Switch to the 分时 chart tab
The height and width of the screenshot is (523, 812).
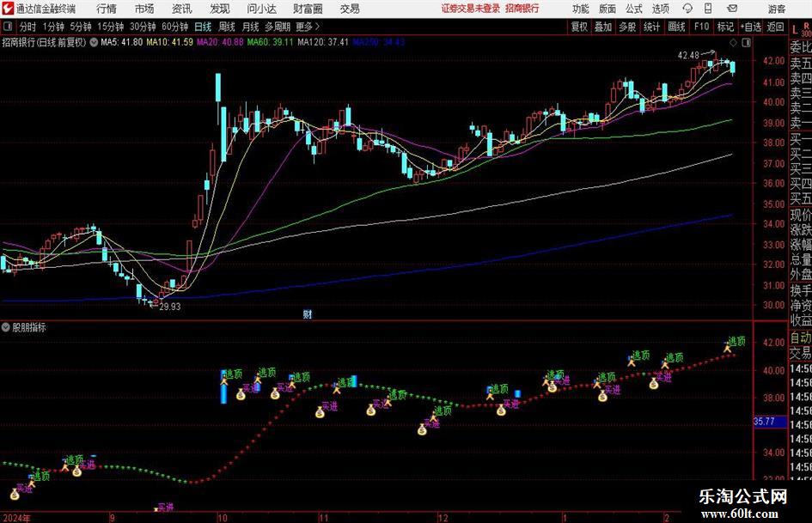[x=27, y=27]
